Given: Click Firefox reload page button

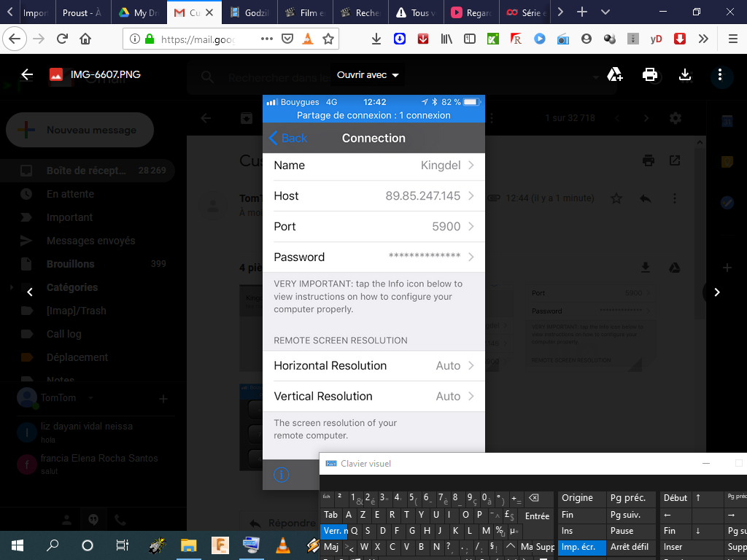Looking at the screenshot, I should tap(62, 39).
